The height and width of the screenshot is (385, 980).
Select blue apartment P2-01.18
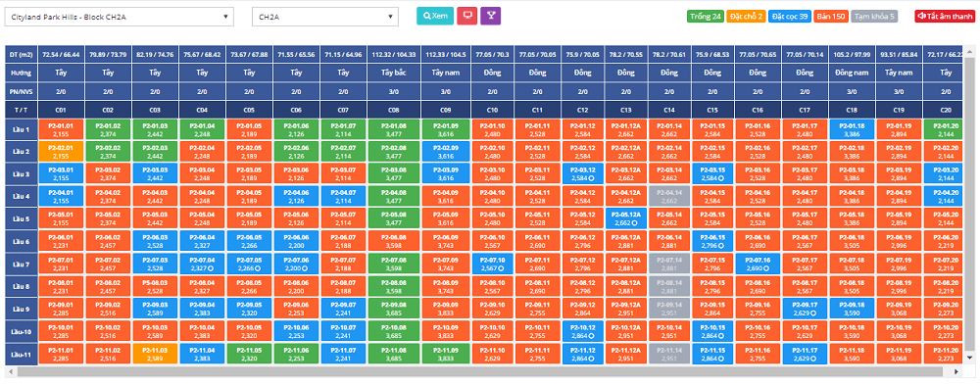[x=852, y=129]
